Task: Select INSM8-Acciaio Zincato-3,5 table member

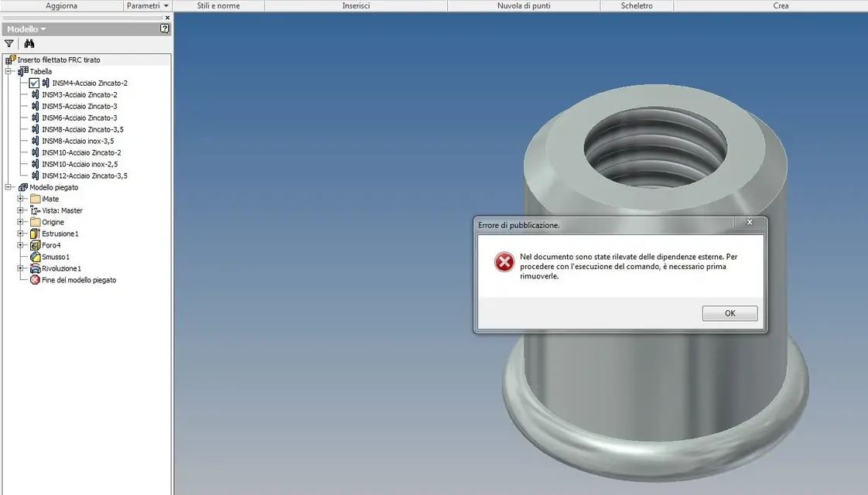Action: (x=83, y=130)
